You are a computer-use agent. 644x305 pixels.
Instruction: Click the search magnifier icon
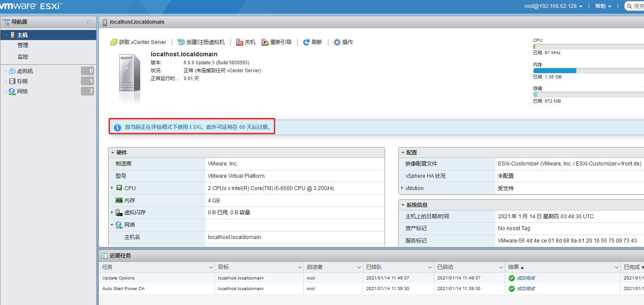click(629, 6)
